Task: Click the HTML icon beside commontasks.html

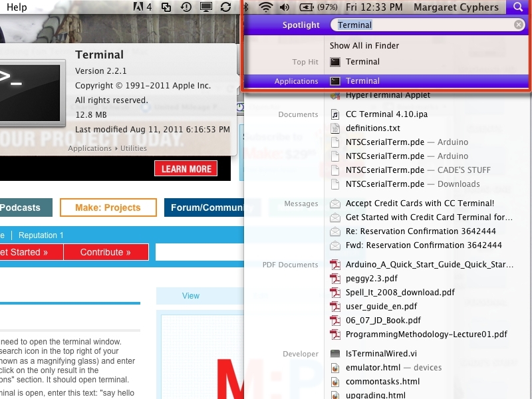Action: (x=335, y=382)
